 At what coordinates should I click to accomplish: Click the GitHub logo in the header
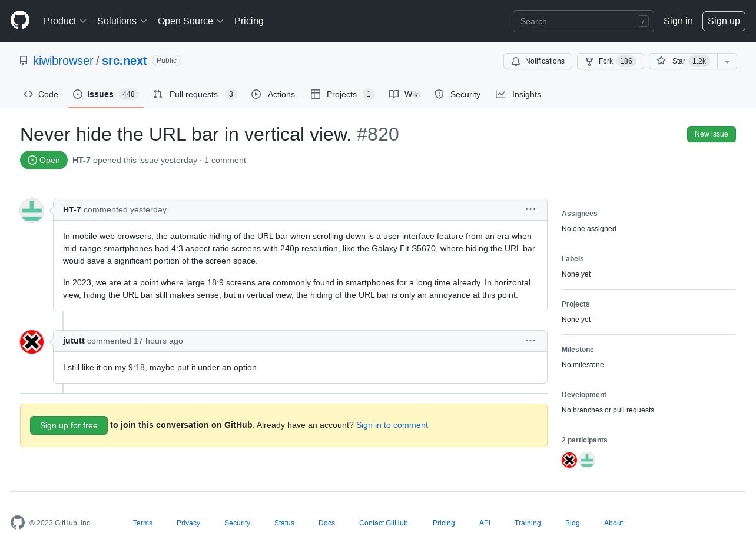(20, 21)
